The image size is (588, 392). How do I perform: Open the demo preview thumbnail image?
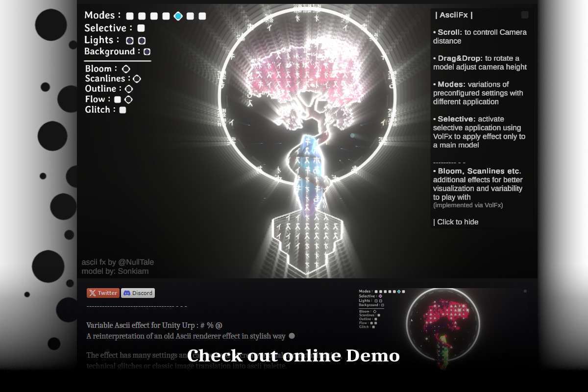pos(443,328)
